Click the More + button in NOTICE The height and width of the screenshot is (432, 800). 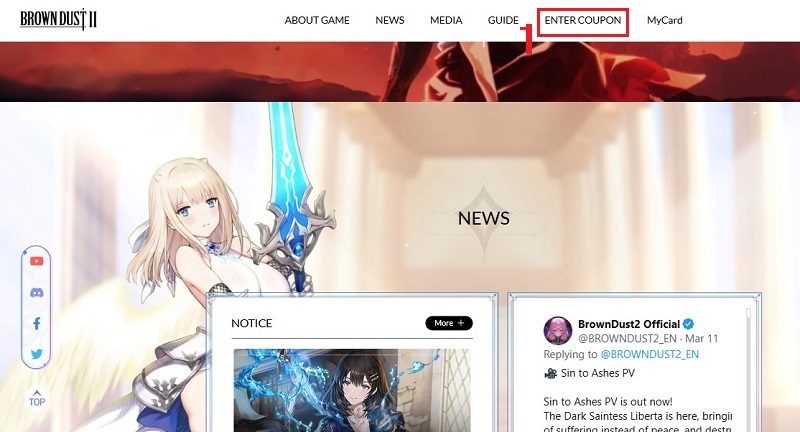click(x=449, y=323)
